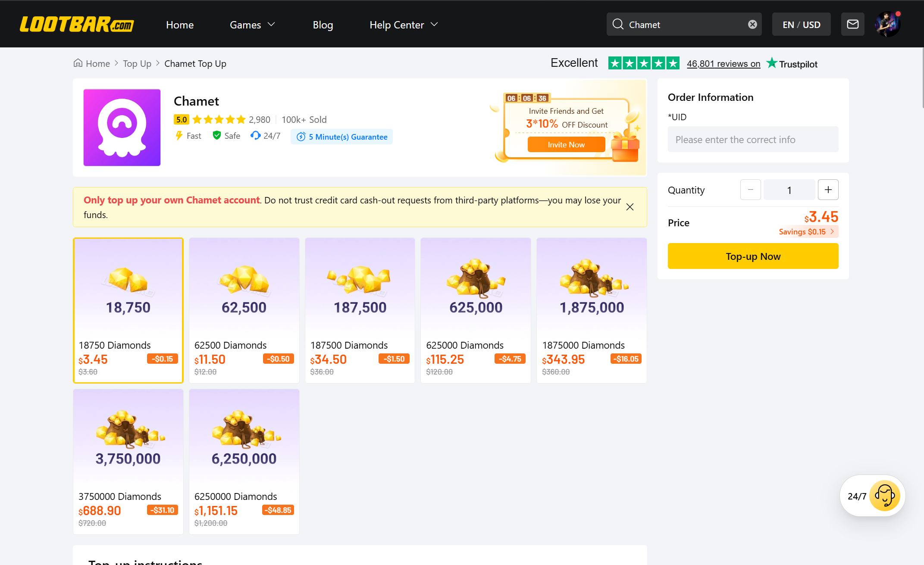Viewport: 924px width, 565px height.
Task: Select the 1875000 Diamonds package
Action: coord(592,310)
